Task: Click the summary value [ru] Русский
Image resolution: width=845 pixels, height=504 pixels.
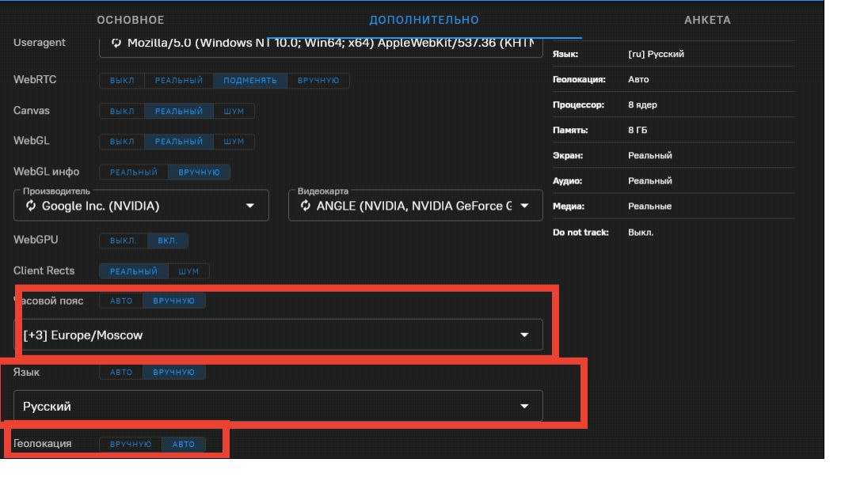Action: pyautogui.click(x=656, y=54)
